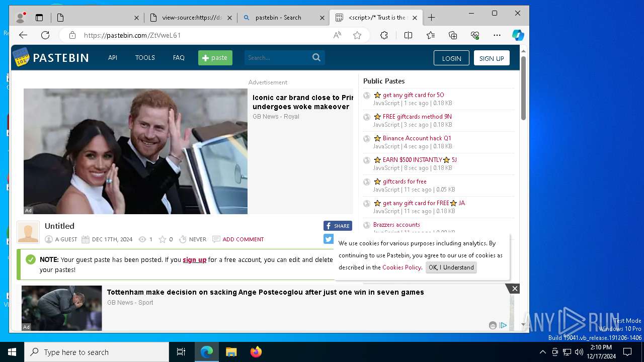The image size is (644, 362).
Task: Open the FAQ menu item
Action: pos(179,58)
